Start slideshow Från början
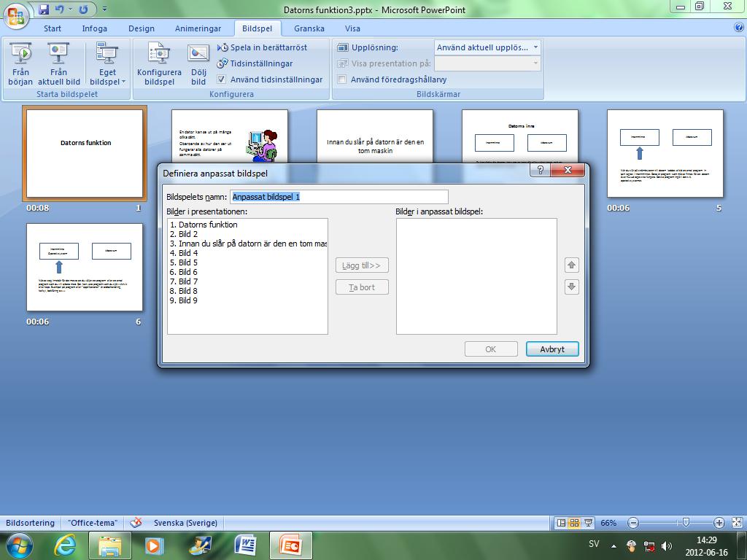The height and width of the screenshot is (560, 747). coord(20,64)
